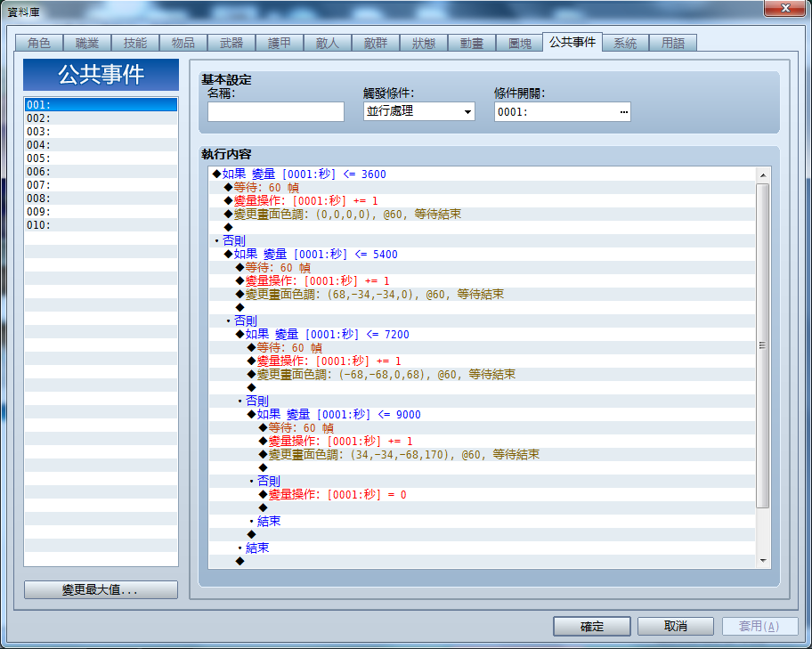Open the 技能 tab
This screenshot has width=812, height=649.
coord(135,43)
